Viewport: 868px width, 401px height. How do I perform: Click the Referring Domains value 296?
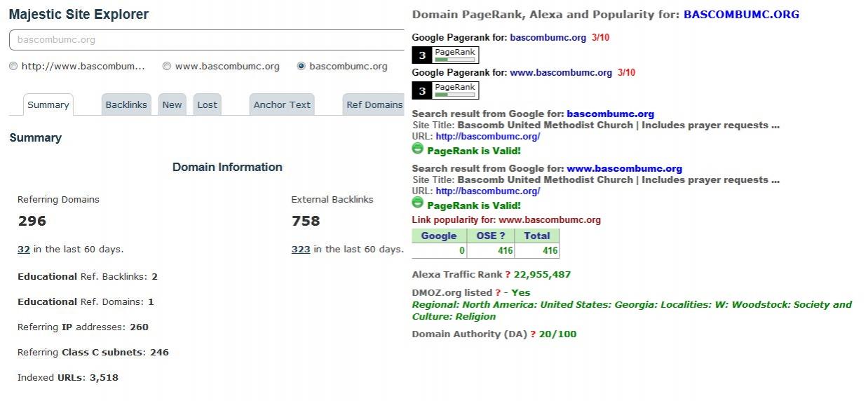click(32, 222)
